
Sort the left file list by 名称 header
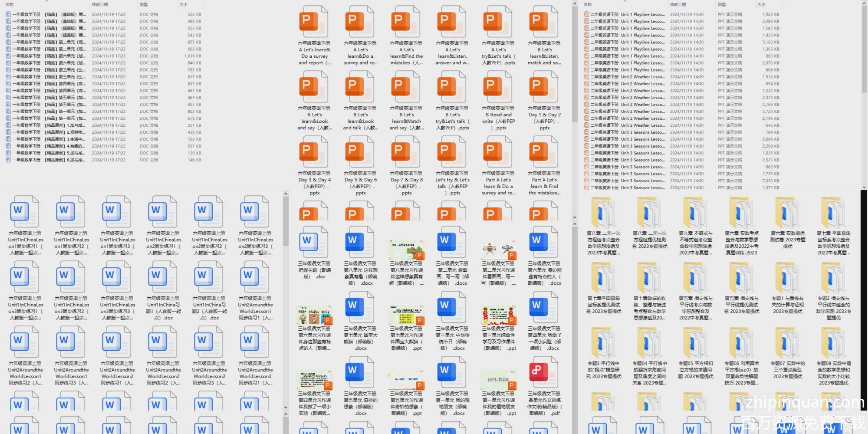click(10, 4)
